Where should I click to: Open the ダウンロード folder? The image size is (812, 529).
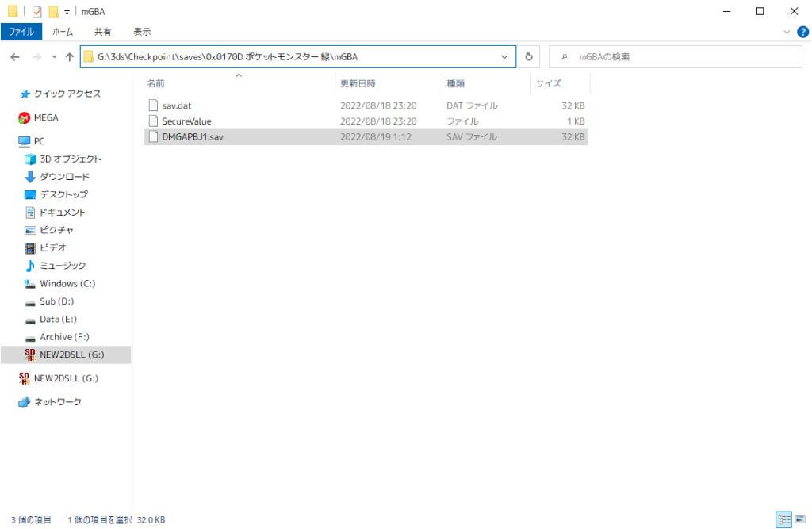(64, 177)
